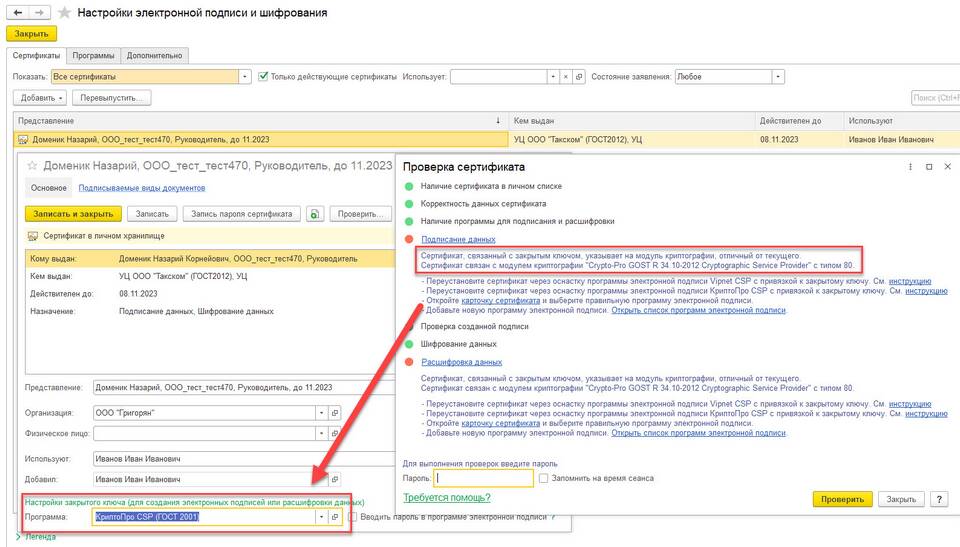
Task: Click the Перевыпустить... button
Action: pos(111,97)
